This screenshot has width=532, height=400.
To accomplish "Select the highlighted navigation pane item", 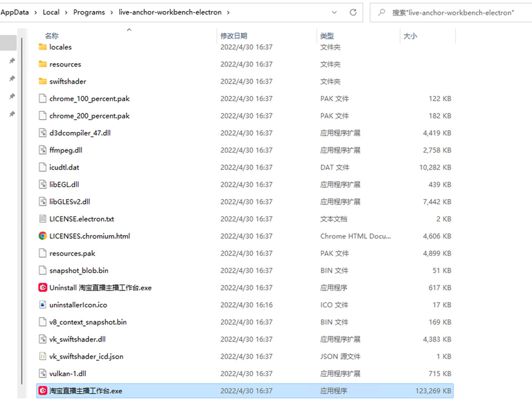I will (x=8, y=43).
